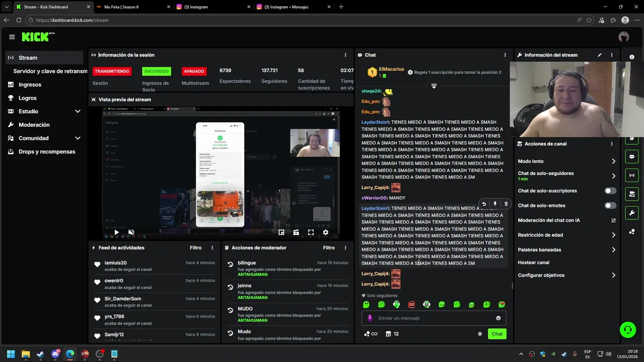
Task: Open mini-player mode in stream preview
Action: click(281, 232)
